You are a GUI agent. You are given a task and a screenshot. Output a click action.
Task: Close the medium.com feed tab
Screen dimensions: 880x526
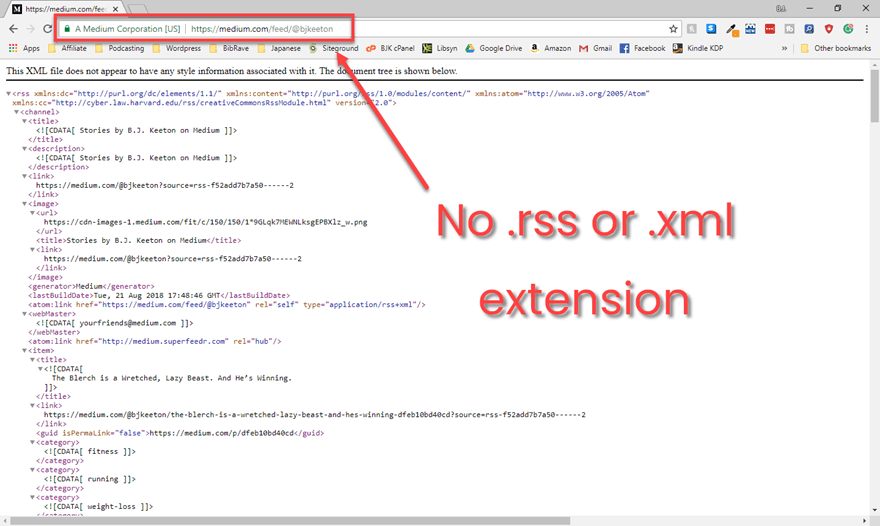116,9
